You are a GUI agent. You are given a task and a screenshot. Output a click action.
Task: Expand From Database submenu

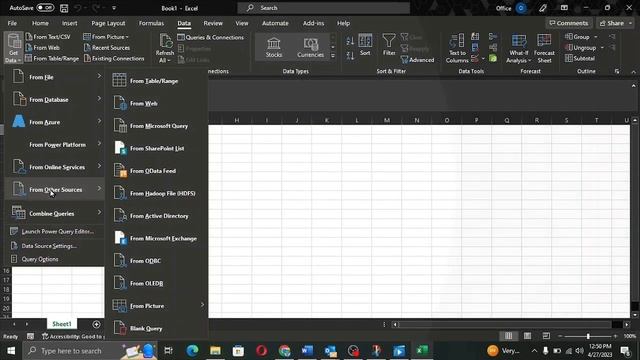click(55, 99)
